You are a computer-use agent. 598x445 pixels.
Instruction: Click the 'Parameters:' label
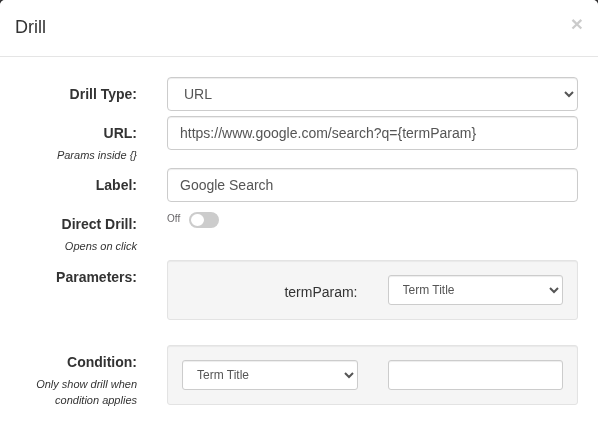[96, 277]
